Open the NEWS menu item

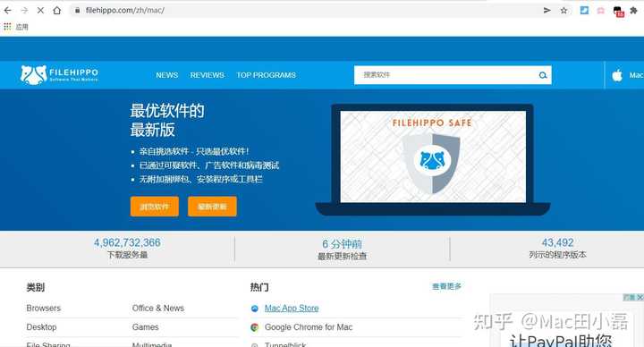pyautogui.click(x=166, y=75)
